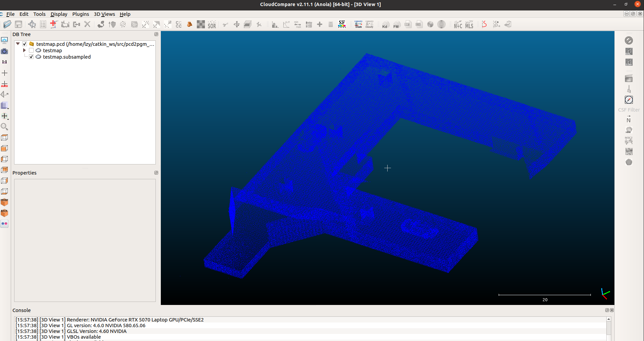This screenshot has height=341, width=644.
Task: Click the camera icon in left sidebar
Action: tap(4, 51)
